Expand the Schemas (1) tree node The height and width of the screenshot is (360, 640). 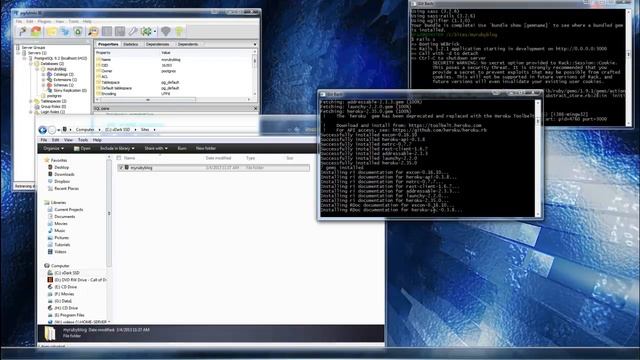pyautogui.click(x=43, y=85)
